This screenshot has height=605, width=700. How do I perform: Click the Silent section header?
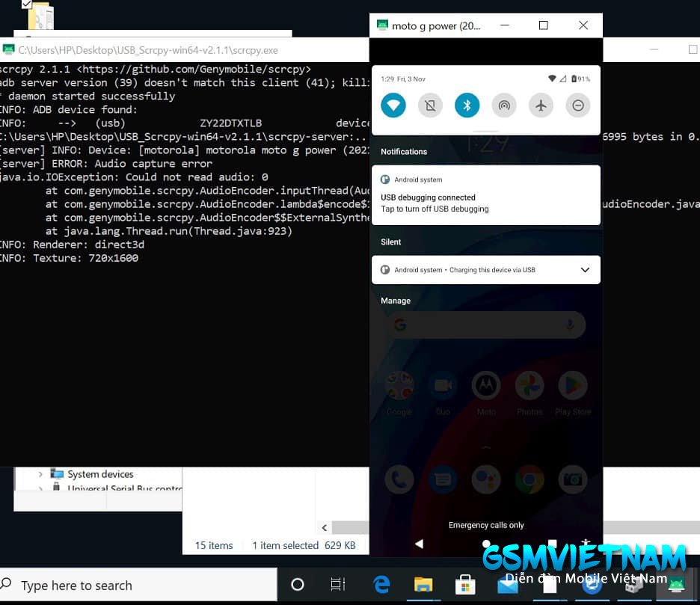click(390, 242)
